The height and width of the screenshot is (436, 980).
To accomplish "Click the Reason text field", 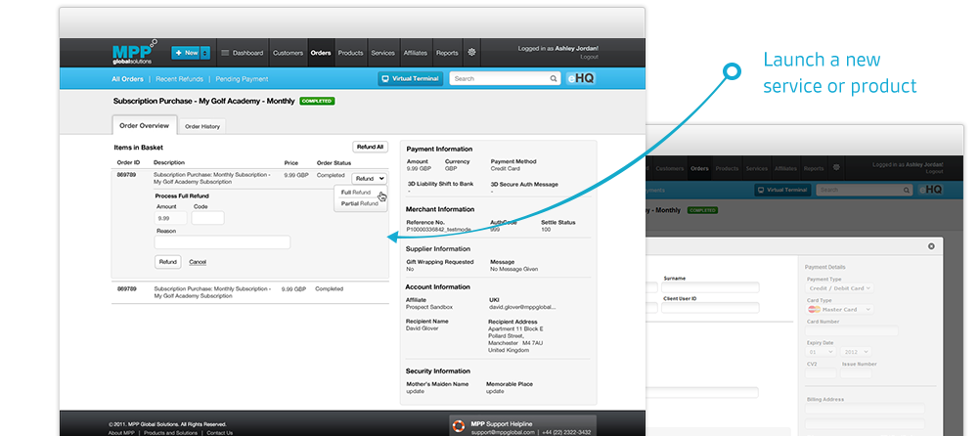I will click(x=223, y=241).
